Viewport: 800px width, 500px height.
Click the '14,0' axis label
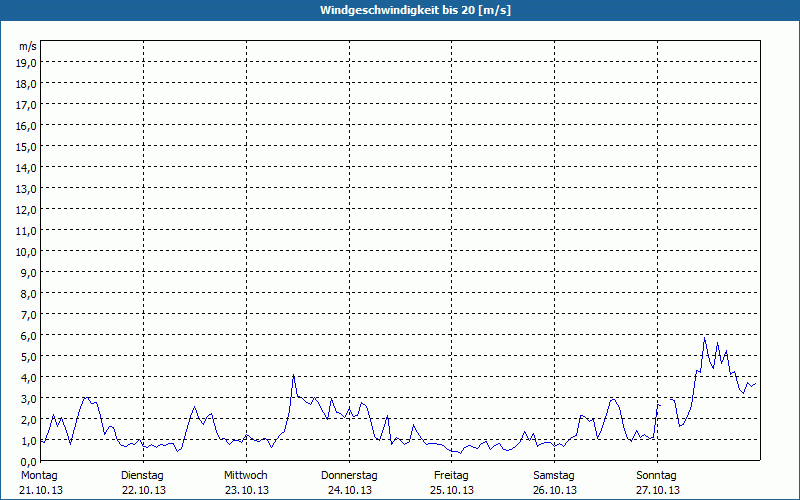[x=26, y=168]
